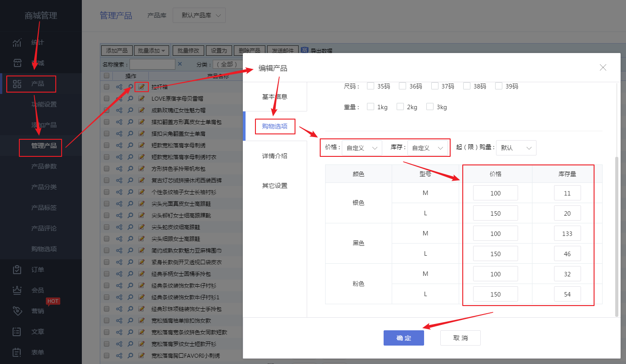Switch to the 其它设置 tab
Viewport: 626px width, 364px height.
(275, 186)
